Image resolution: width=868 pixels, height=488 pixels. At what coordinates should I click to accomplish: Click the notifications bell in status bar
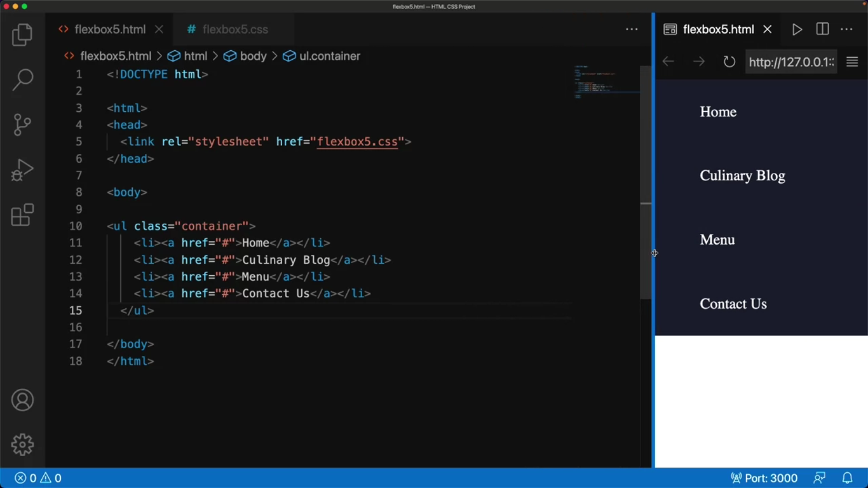(x=847, y=478)
